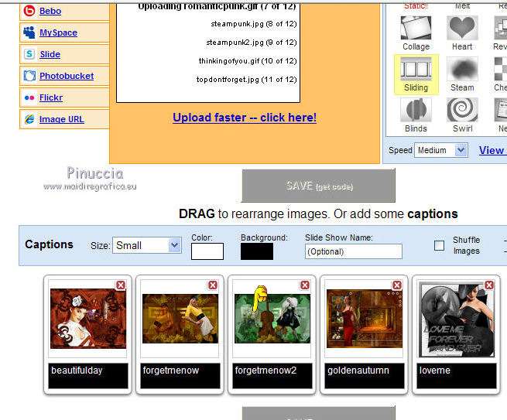Screen dimensions: 507x420
Task: Pick the black caption Background swatch
Action: (x=257, y=251)
